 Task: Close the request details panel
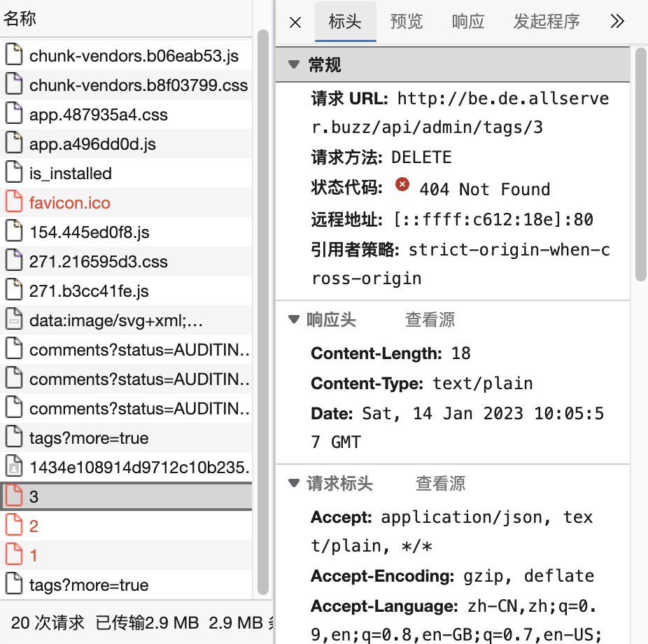(x=295, y=22)
